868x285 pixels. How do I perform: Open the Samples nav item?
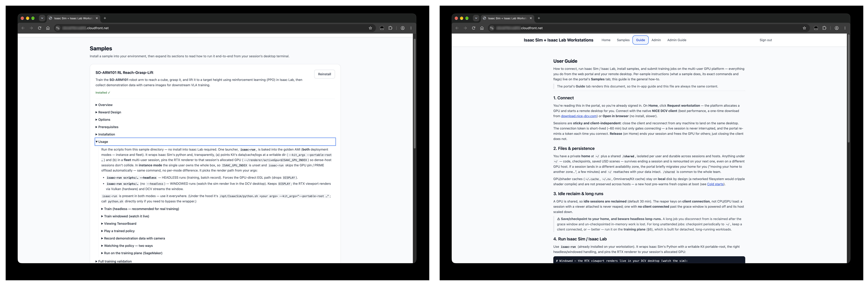coord(623,40)
